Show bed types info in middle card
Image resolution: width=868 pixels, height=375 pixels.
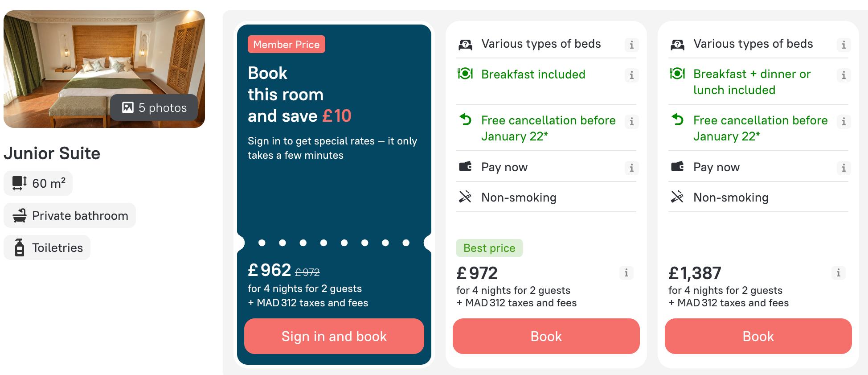631,45
